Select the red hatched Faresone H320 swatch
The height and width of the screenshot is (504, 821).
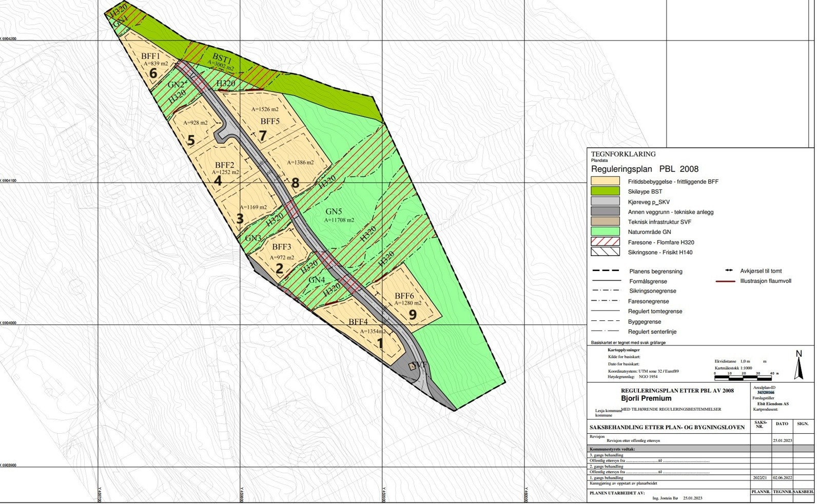(x=605, y=242)
